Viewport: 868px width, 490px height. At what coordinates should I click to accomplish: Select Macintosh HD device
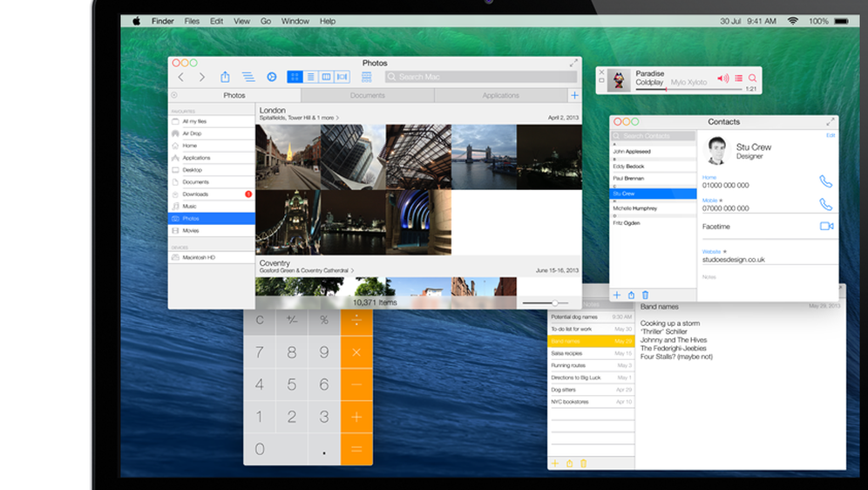(x=212, y=257)
